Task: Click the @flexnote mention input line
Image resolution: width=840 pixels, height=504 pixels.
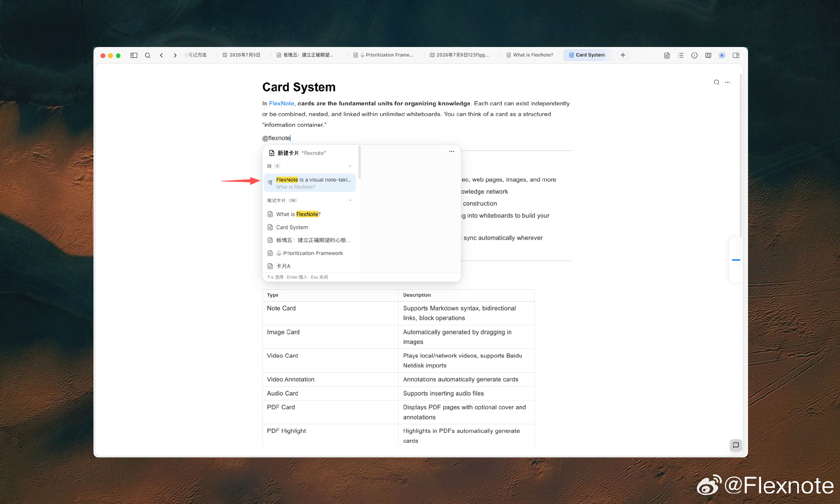Action: (x=277, y=138)
